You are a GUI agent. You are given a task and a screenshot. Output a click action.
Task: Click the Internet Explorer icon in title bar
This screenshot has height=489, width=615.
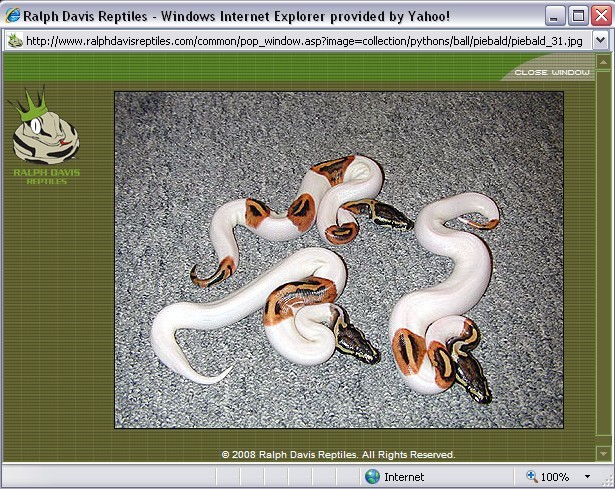(13, 16)
